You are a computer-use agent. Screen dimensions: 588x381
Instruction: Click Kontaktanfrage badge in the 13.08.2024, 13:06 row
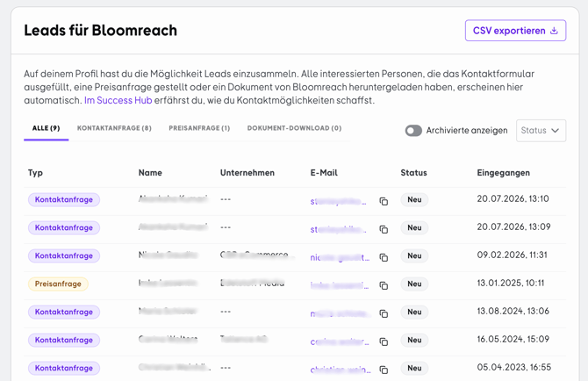[x=64, y=312]
